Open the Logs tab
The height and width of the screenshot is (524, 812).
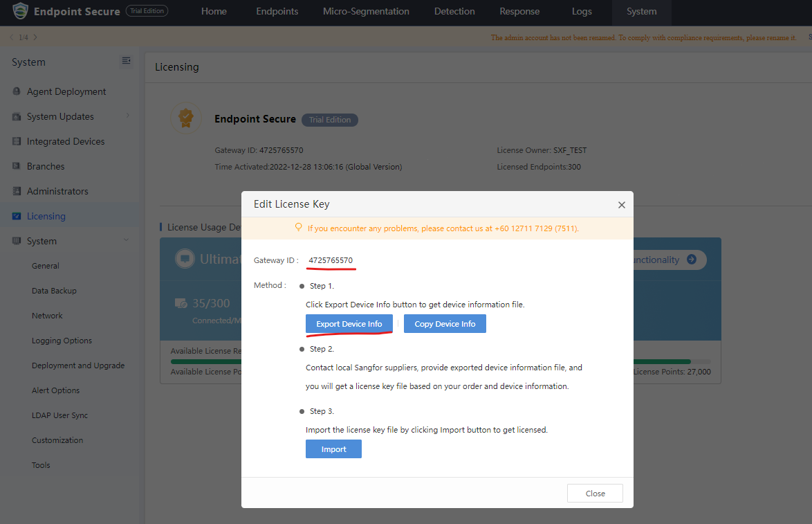click(582, 11)
